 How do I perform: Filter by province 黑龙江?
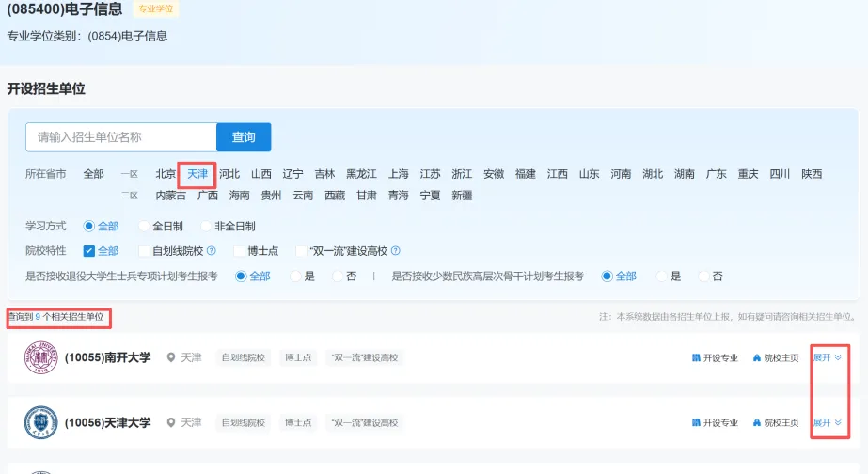click(361, 174)
